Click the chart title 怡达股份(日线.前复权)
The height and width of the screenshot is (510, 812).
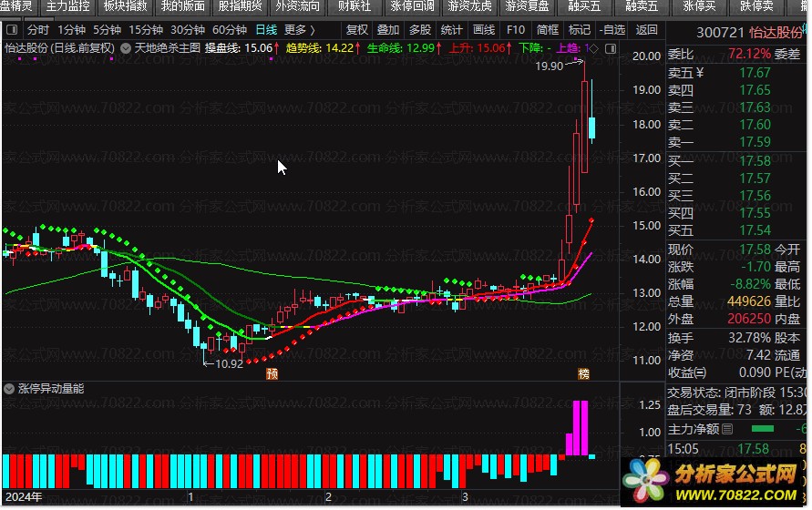click(x=59, y=48)
